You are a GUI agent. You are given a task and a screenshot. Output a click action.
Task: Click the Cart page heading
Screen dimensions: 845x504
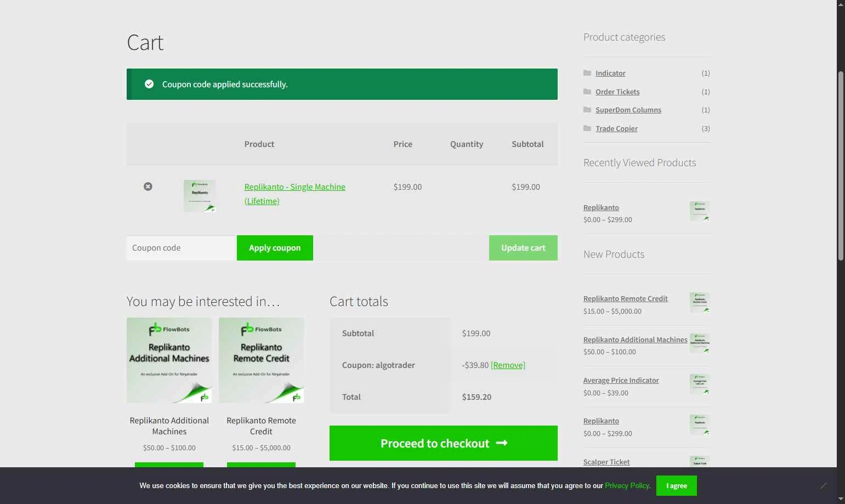[145, 43]
